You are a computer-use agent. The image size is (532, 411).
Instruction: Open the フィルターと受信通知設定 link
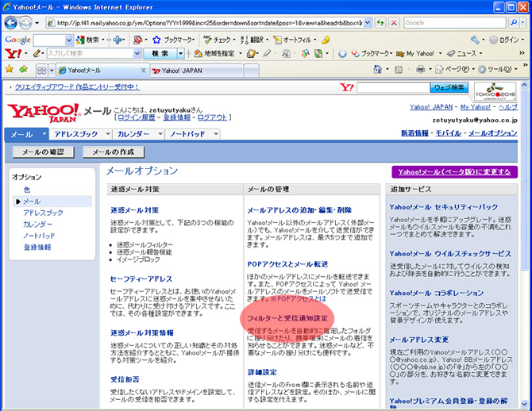point(287,318)
